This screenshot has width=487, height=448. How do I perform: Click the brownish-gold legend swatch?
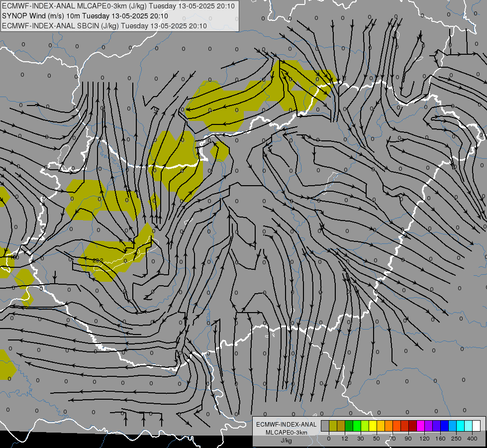[341, 426]
